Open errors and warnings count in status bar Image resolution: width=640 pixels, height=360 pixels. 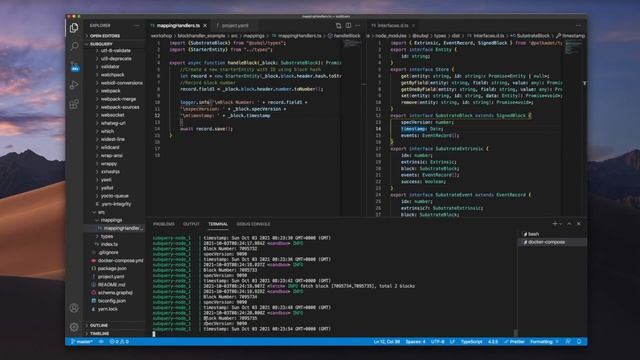[119, 342]
